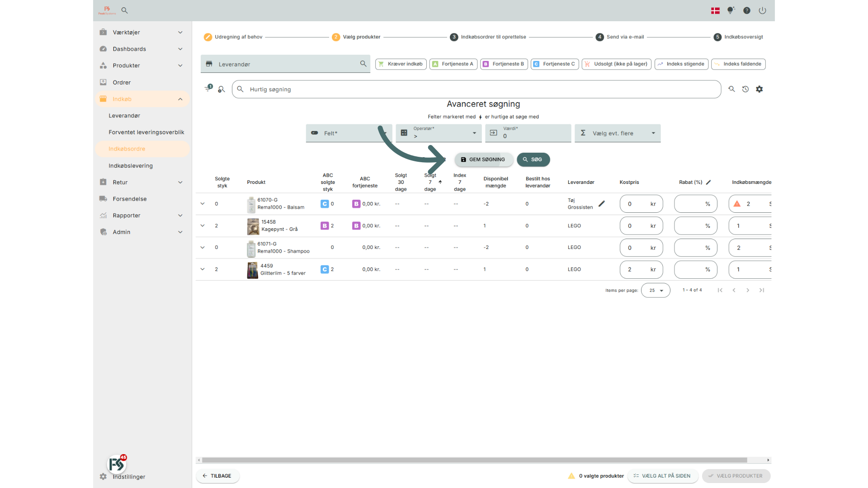Click the search-off icon right of quick search
Image resolution: width=868 pixels, height=488 pixels.
731,89
